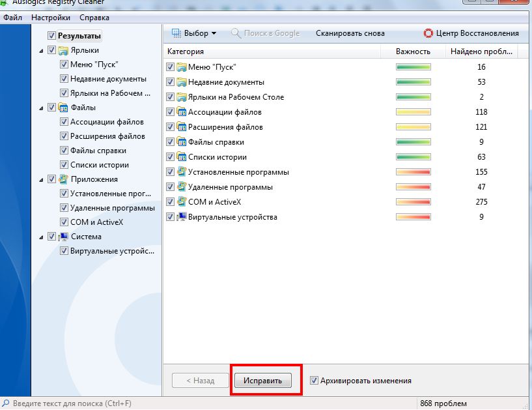Click icon next to Списки истории in results list
Image resolution: width=532 pixels, height=410 pixels.
(182, 156)
